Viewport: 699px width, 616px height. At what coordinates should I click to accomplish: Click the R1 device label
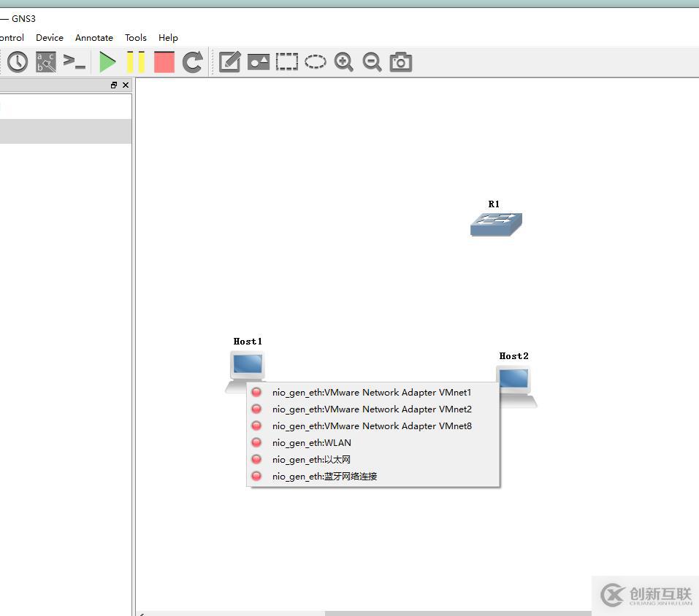click(x=494, y=204)
